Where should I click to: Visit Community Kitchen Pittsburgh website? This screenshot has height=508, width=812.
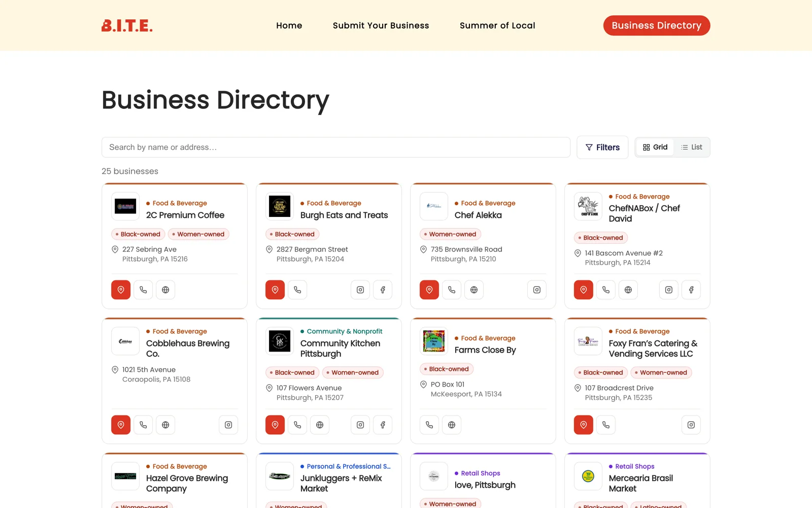(x=320, y=425)
